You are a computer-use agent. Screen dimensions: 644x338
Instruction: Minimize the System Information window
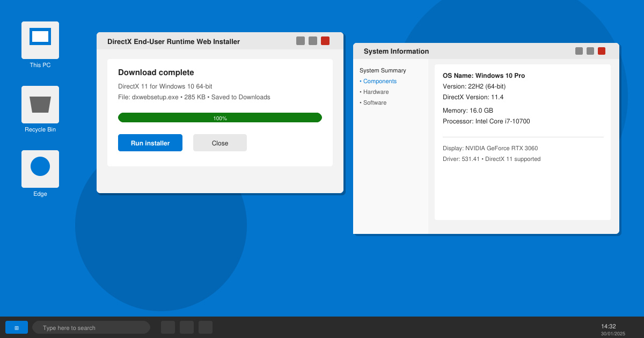(x=579, y=51)
